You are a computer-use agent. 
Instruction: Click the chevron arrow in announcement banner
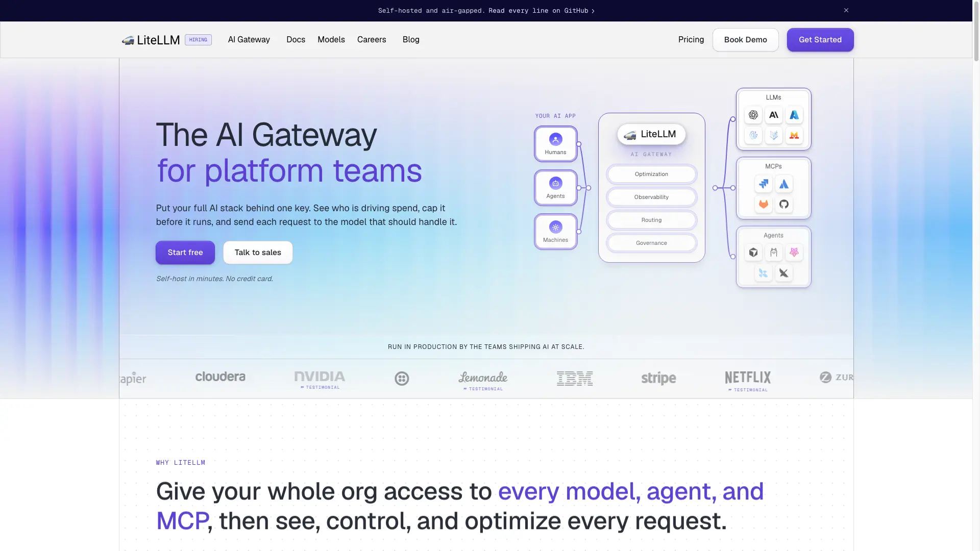click(x=593, y=11)
